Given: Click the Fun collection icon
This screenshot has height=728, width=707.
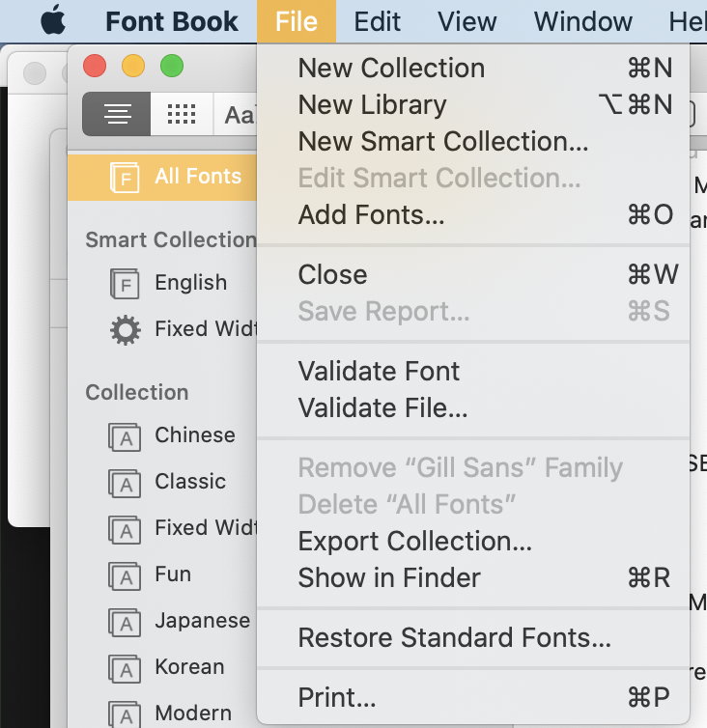Looking at the screenshot, I should click(125, 576).
